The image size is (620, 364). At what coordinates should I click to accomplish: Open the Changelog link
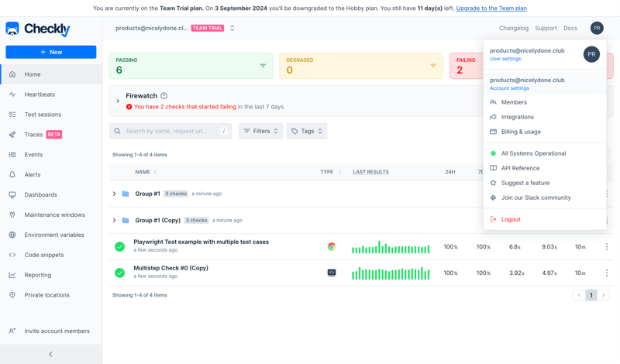[514, 28]
